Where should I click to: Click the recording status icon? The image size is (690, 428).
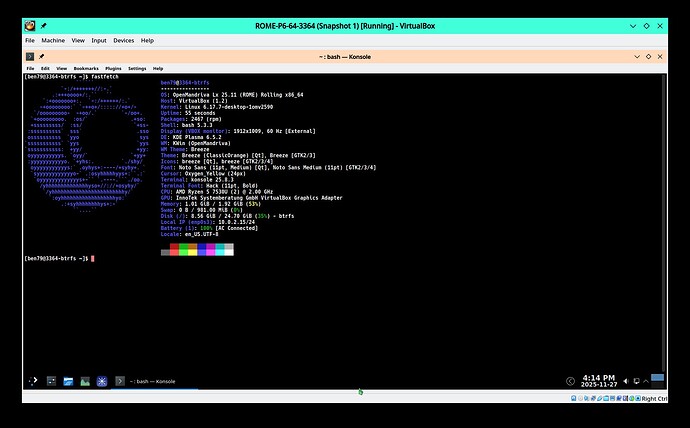[619, 398]
